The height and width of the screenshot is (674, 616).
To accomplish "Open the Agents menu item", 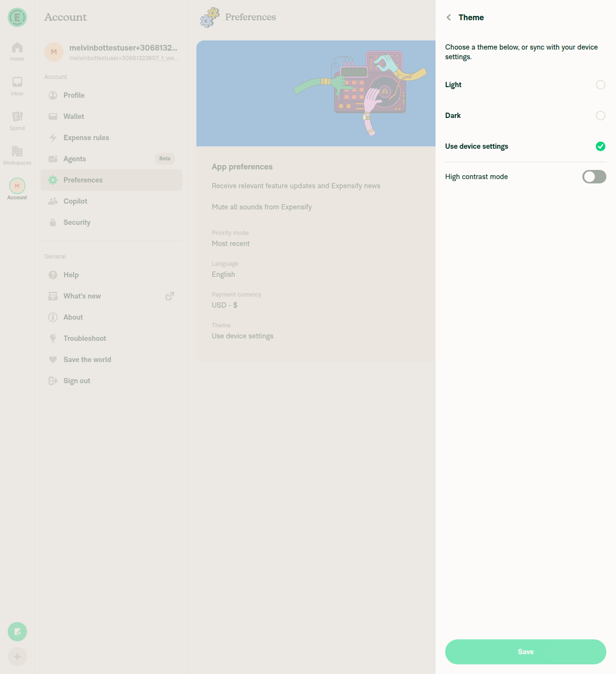I will [x=111, y=159].
